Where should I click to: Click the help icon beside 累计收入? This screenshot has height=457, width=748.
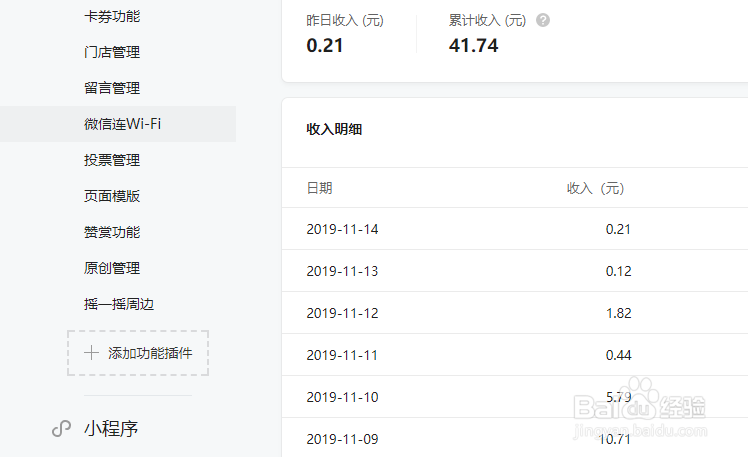point(543,20)
